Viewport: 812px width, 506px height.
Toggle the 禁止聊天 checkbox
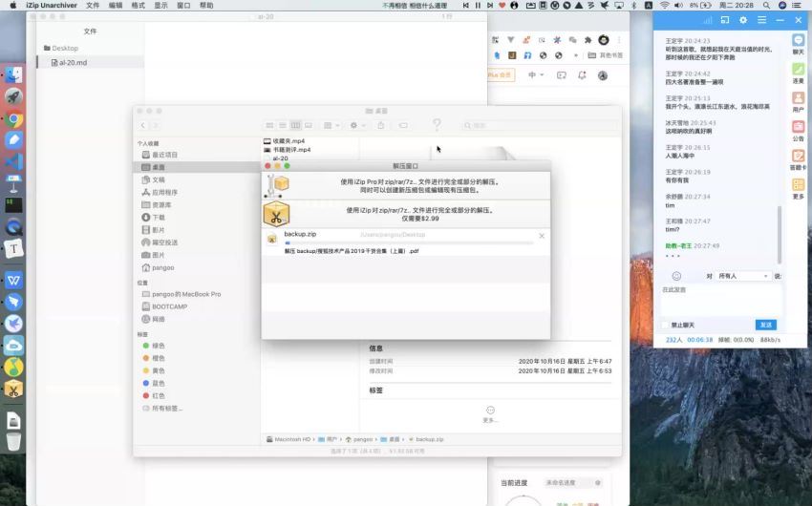click(x=666, y=325)
